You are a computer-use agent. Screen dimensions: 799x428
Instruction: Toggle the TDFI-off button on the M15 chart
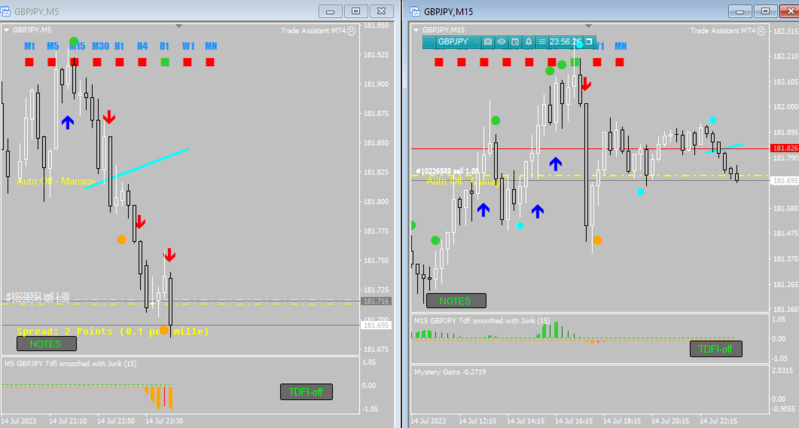point(716,349)
